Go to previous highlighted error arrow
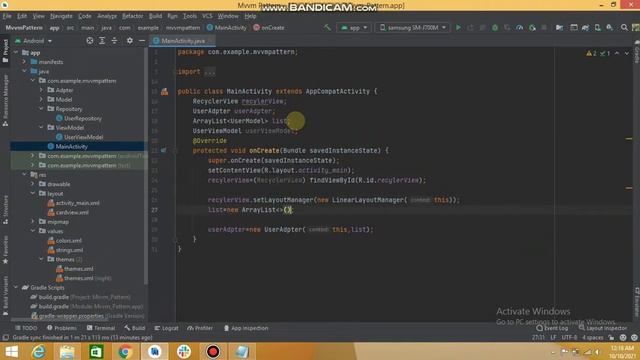640x360 pixels. pyautogui.click(x=617, y=53)
